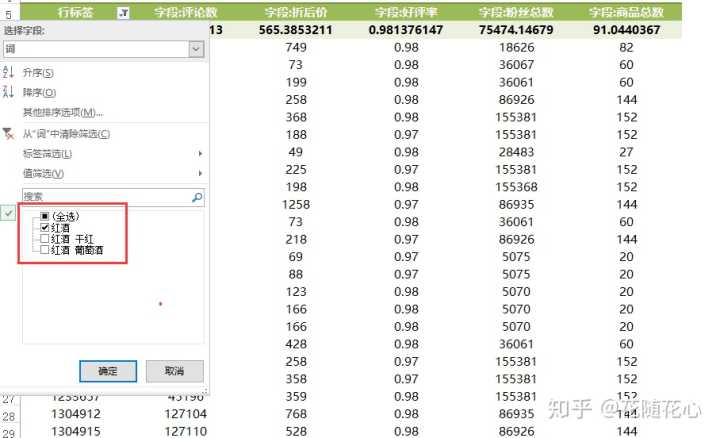Select cell with value 28483

[x=516, y=152]
